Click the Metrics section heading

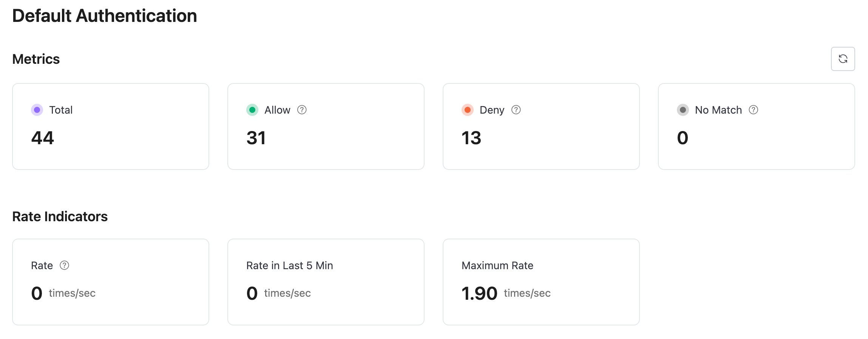coord(36,59)
